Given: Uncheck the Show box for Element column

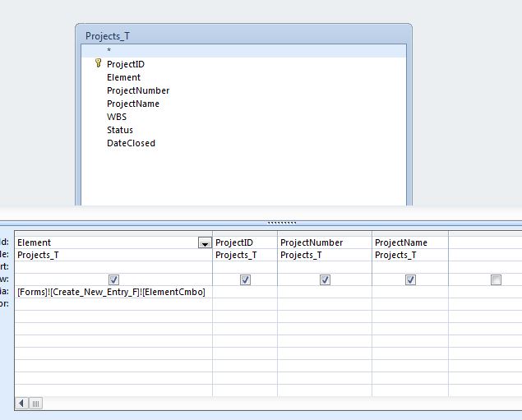Looking at the screenshot, I should (x=113, y=280).
